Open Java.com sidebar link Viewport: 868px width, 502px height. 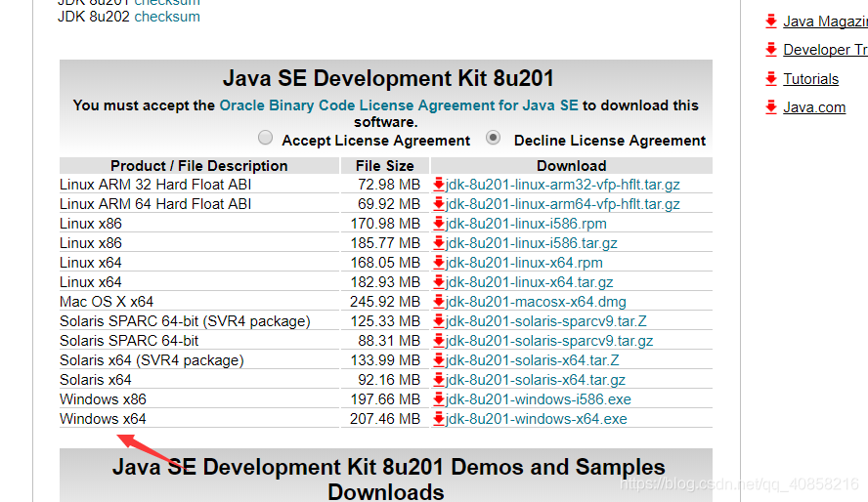[x=814, y=106]
